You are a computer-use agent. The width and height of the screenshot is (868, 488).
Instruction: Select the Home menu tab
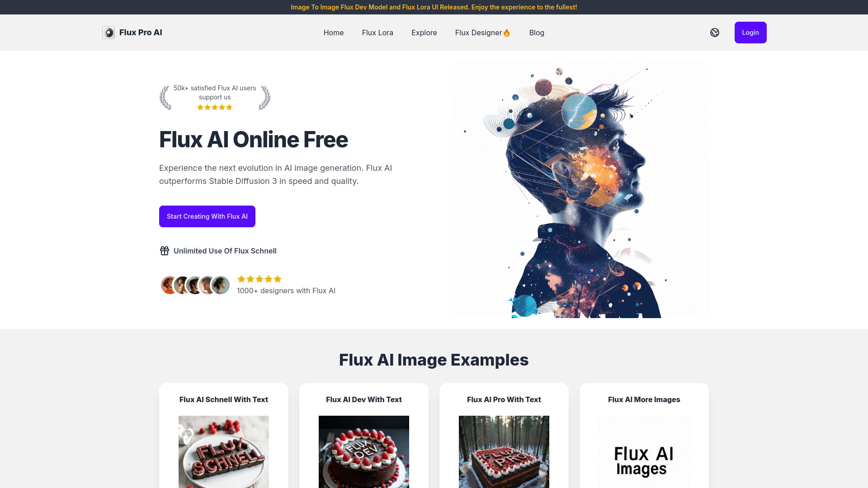click(x=333, y=32)
